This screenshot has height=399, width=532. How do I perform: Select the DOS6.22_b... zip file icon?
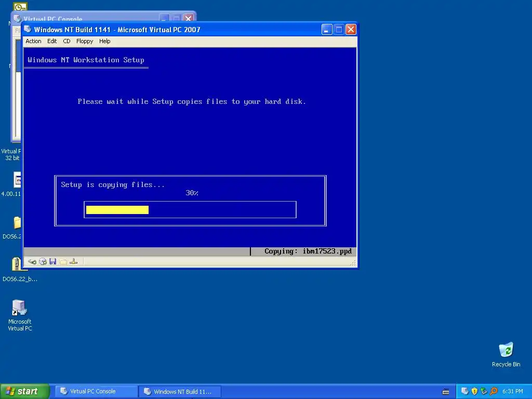pos(20,270)
